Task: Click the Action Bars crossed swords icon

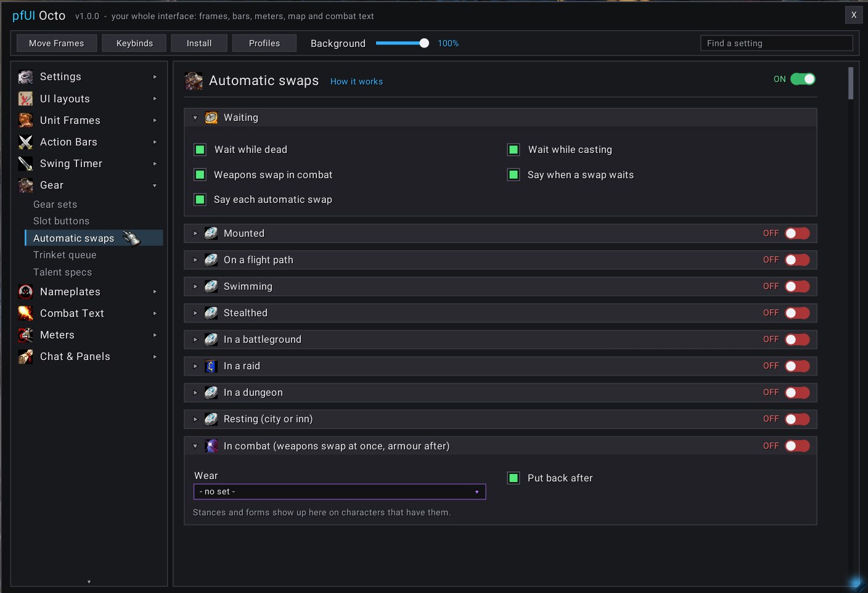Action: pos(25,142)
